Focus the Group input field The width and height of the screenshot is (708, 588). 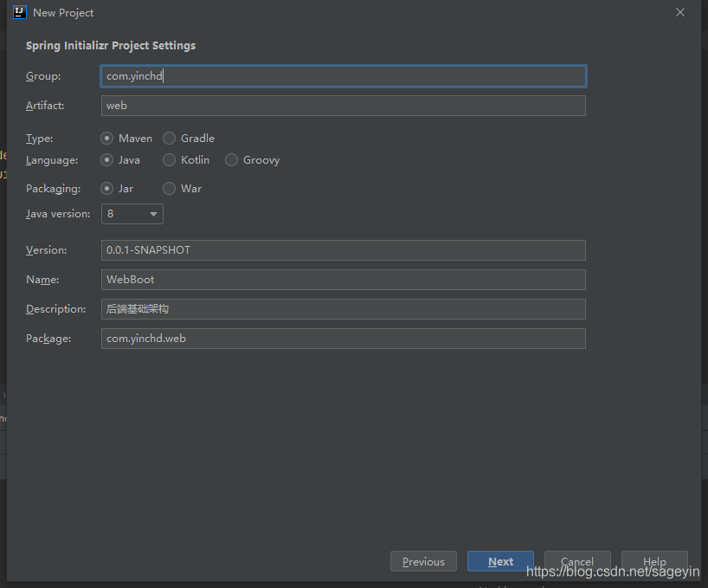point(344,76)
